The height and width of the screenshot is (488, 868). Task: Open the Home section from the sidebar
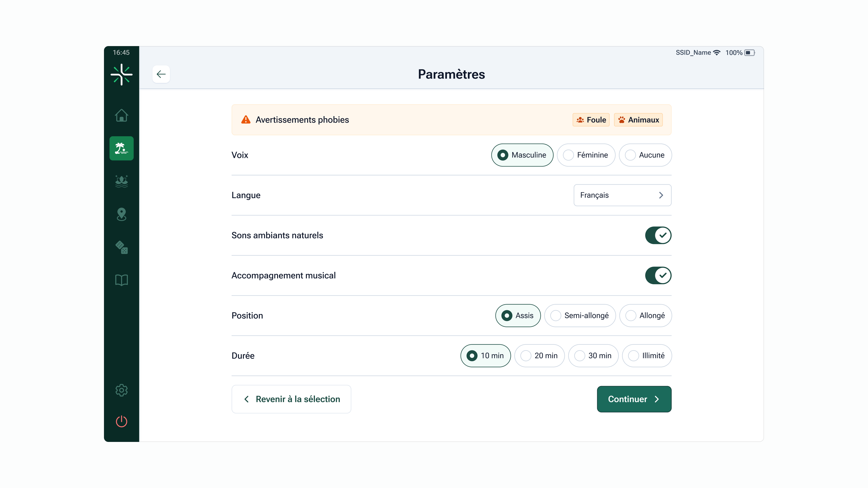click(x=121, y=115)
